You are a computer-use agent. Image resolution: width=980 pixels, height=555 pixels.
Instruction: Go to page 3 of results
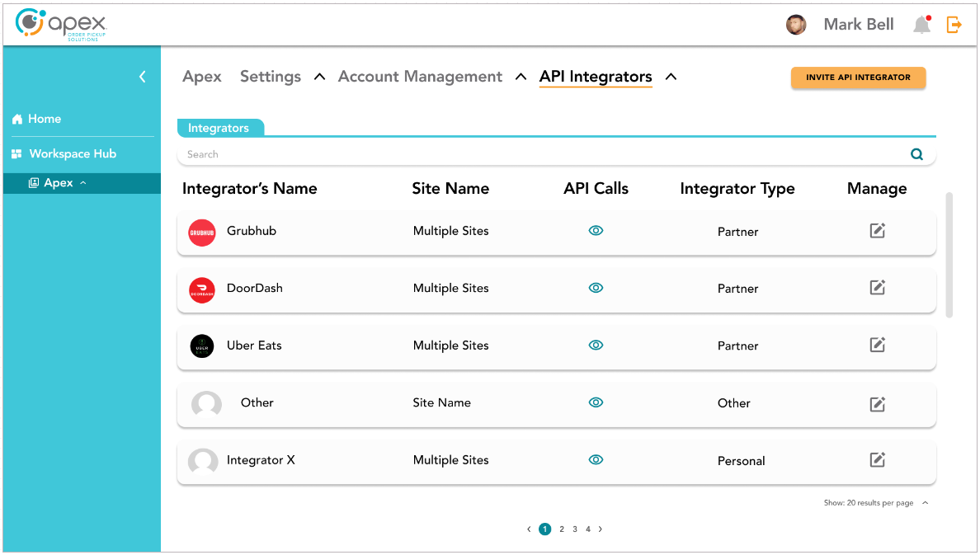[x=575, y=529]
